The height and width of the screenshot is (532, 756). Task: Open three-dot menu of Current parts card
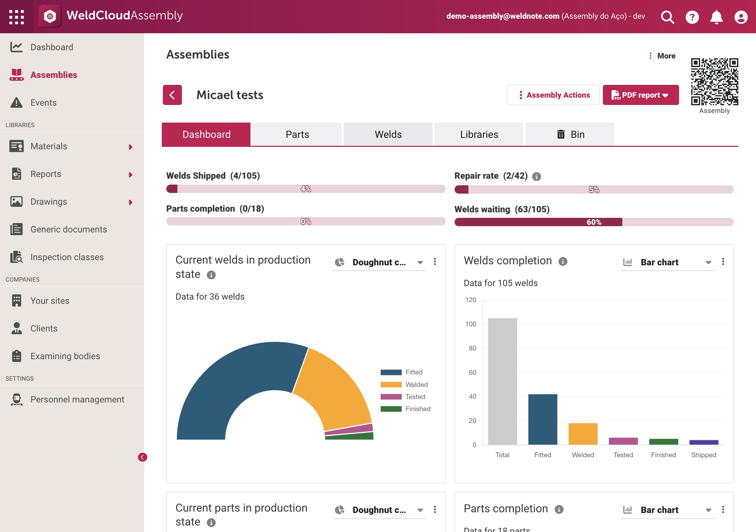coord(434,509)
